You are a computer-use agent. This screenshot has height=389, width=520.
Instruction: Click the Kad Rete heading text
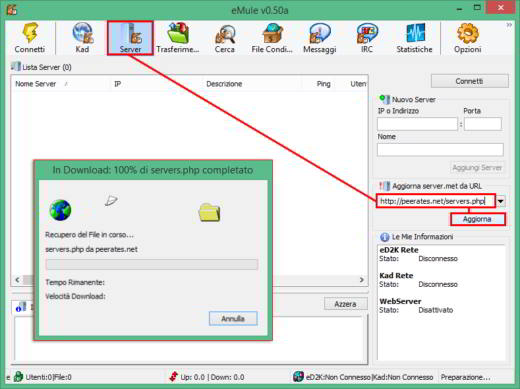396,276
